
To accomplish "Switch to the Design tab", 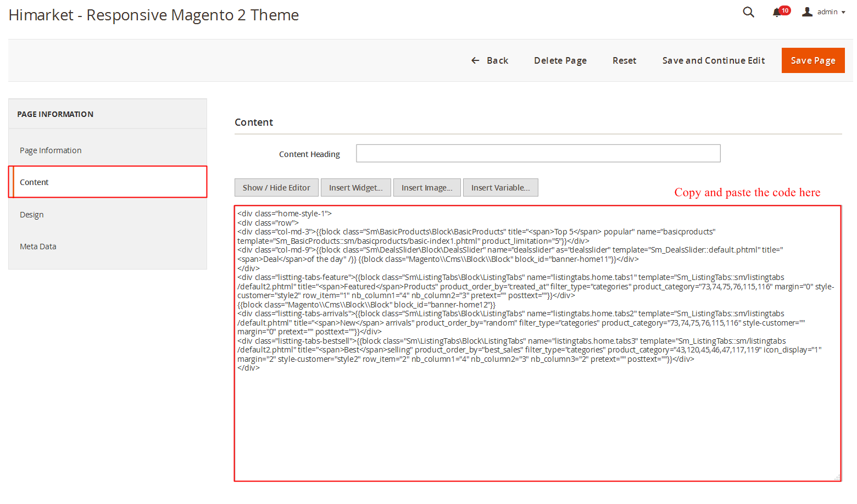I will 108,215.
